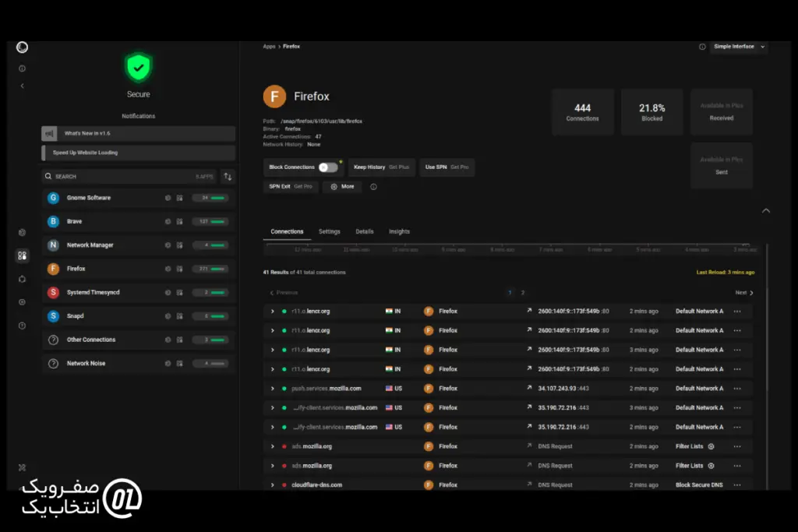The width and height of the screenshot is (798, 532).
Task: Click the round icon in Gnome Software row
Action: 168,198
